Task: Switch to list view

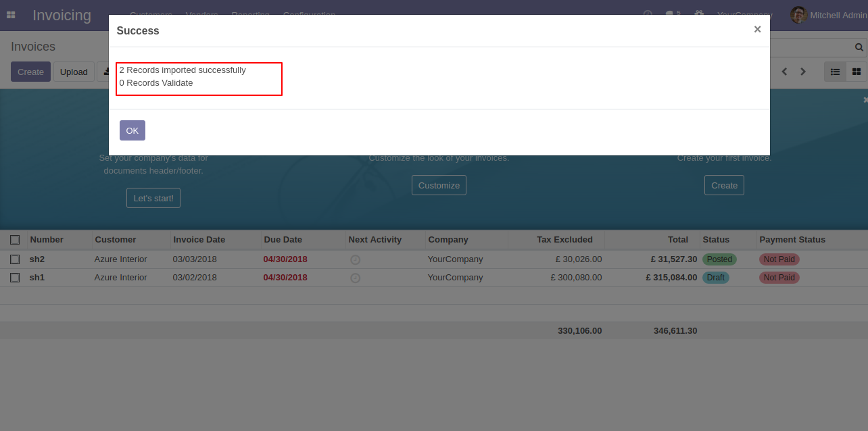Action: pos(835,72)
